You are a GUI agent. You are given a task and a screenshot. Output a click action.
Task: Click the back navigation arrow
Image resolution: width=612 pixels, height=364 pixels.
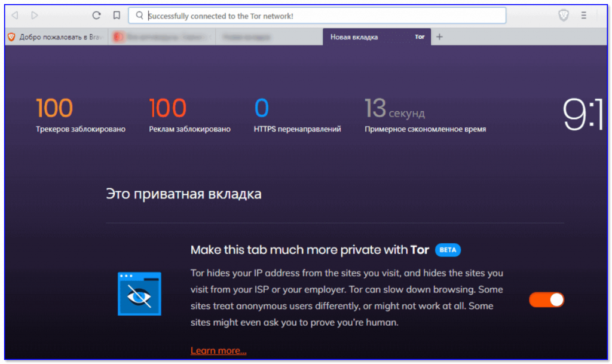point(15,16)
